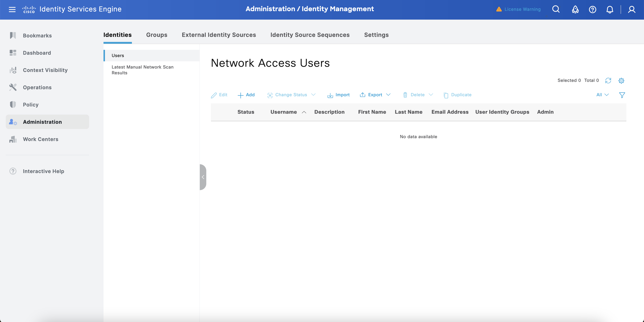Refresh the Network Access Users table
The height and width of the screenshot is (322, 644).
coord(608,80)
